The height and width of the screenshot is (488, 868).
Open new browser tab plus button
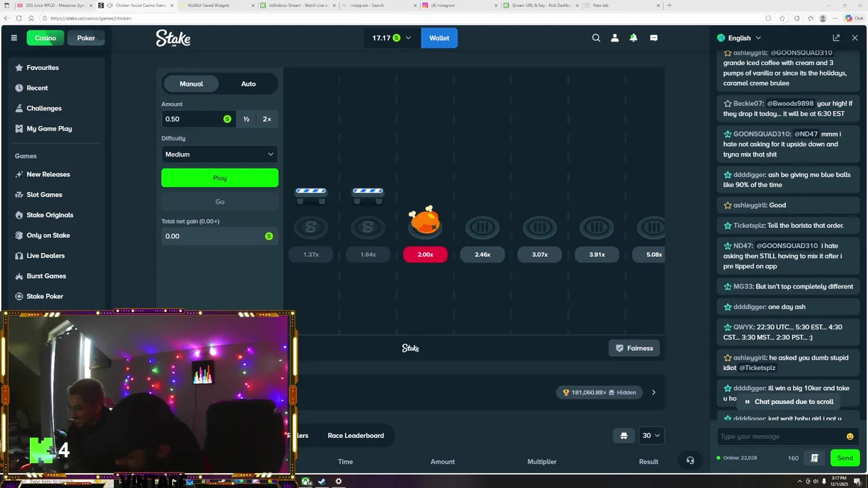coord(669,5)
